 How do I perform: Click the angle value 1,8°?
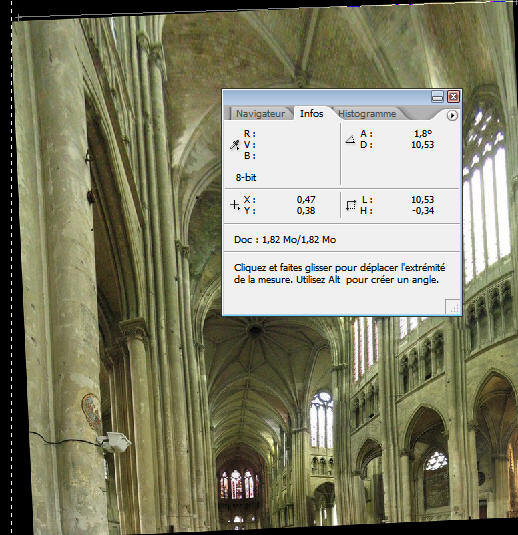[x=423, y=133]
